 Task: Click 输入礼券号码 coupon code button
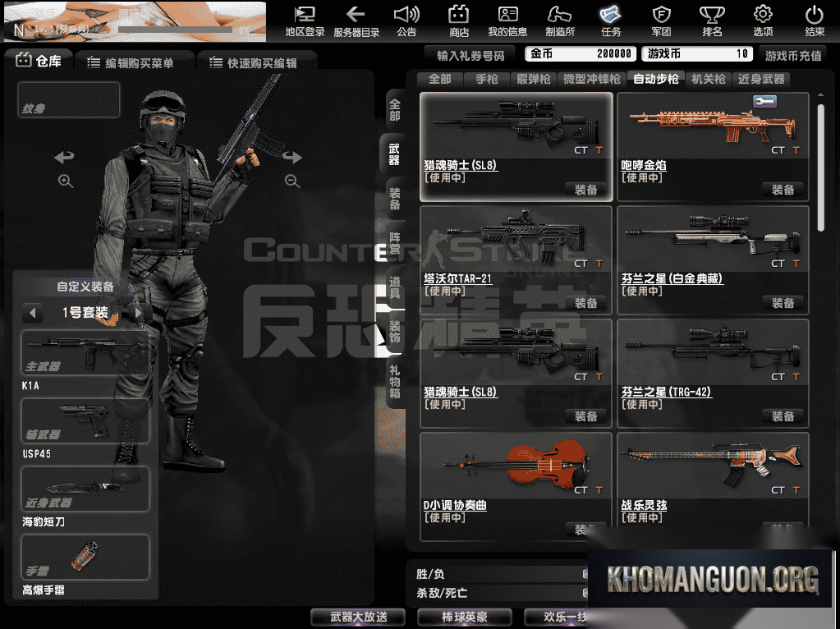pos(470,55)
